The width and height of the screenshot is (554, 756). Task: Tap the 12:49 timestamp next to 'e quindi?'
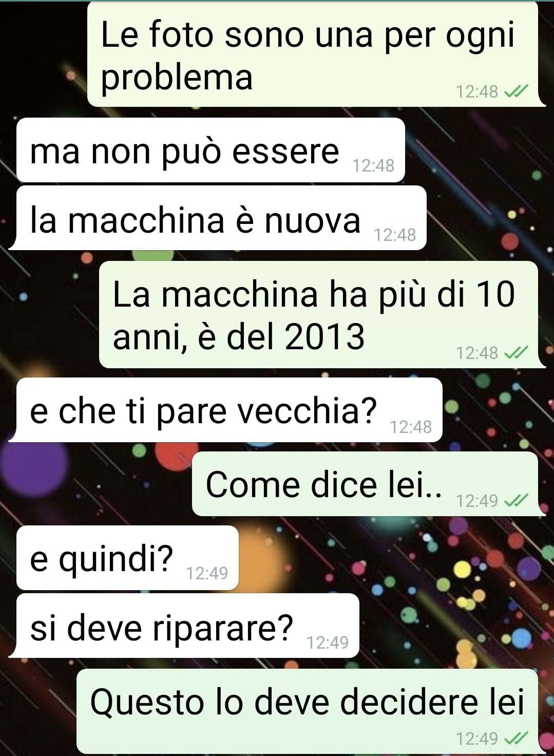coord(207,573)
